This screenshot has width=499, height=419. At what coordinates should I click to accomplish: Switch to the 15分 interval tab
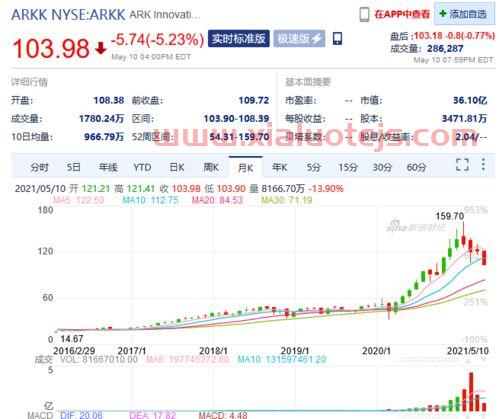348,167
